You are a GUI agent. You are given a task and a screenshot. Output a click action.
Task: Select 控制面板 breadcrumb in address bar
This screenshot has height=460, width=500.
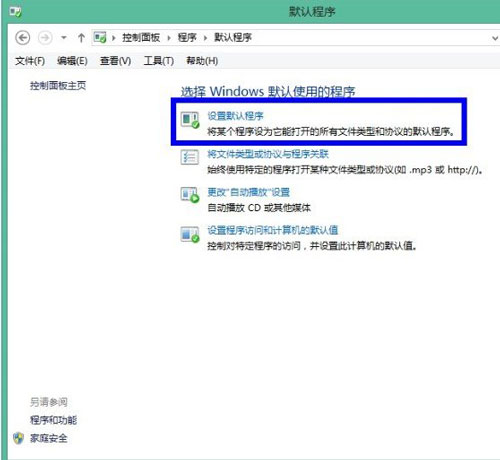coord(141,37)
